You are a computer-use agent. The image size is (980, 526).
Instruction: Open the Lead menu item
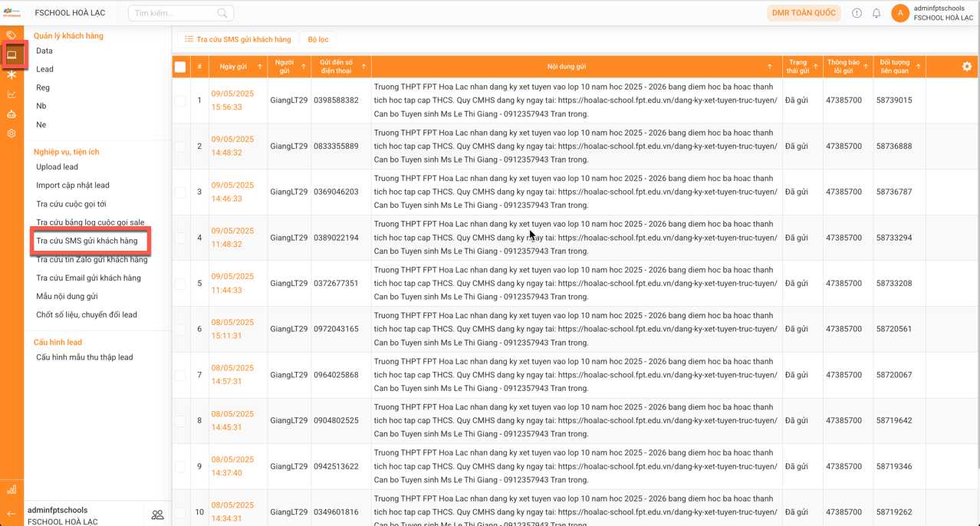[44, 69]
